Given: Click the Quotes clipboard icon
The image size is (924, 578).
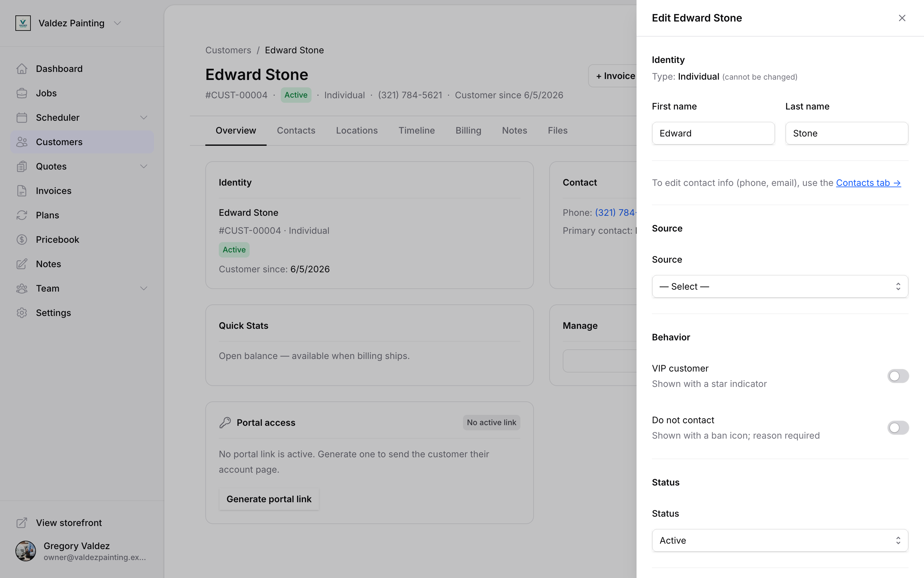Looking at the screenshot, I should [x=22, y=167].
